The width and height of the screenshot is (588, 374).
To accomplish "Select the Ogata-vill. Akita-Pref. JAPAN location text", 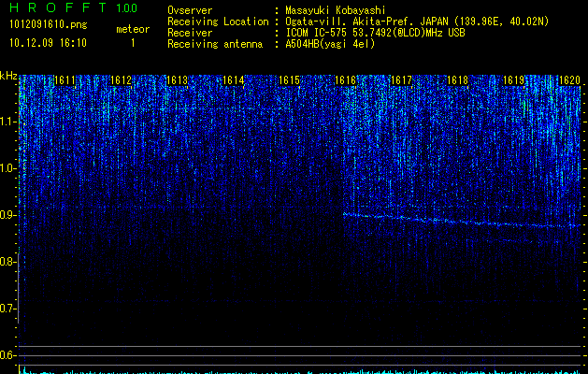I will 417,22.
